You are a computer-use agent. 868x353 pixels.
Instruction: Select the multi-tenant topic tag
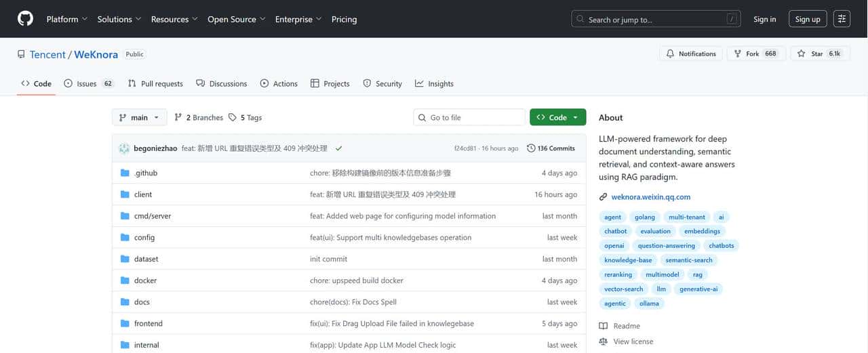(687, 217)
